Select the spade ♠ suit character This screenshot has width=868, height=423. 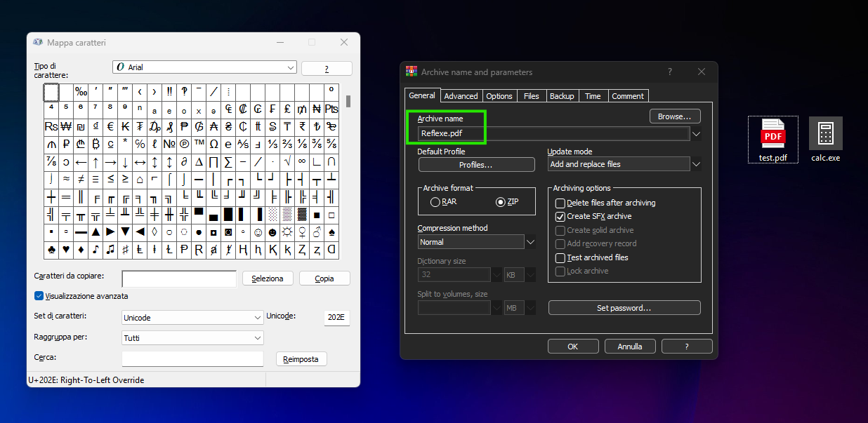tap(331, 232)
